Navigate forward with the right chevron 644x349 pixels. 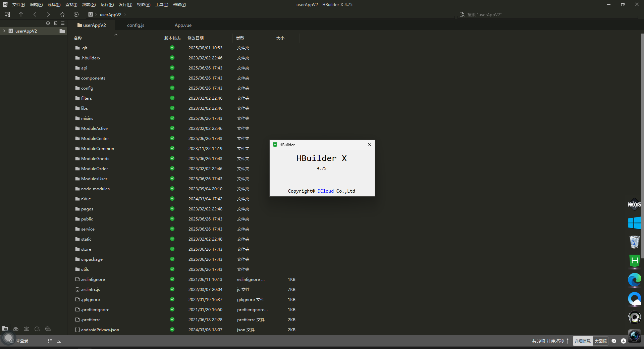pyautogui.click(x=48, y=14)
